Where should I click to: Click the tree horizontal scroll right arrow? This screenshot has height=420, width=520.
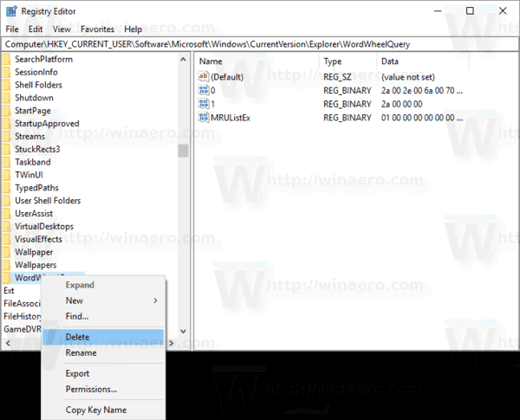pos(172,344)
